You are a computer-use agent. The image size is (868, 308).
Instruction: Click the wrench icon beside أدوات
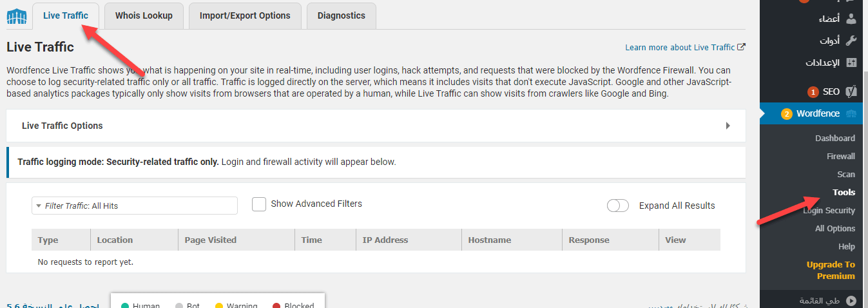coord(851,41)
